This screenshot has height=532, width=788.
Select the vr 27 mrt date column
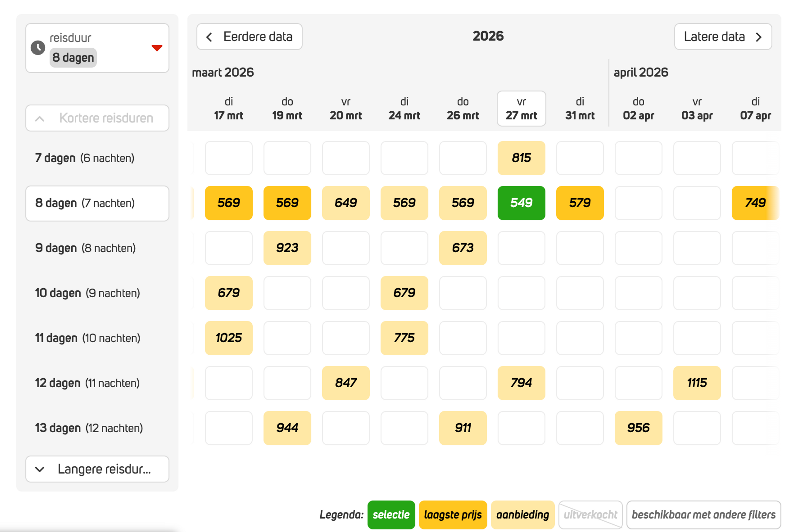coord(521,108)
